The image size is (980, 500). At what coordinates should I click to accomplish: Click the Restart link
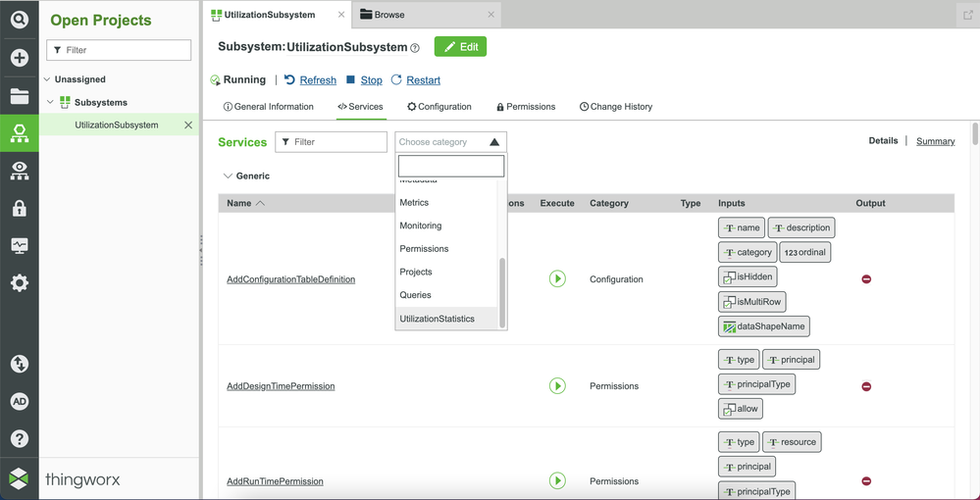423,80
